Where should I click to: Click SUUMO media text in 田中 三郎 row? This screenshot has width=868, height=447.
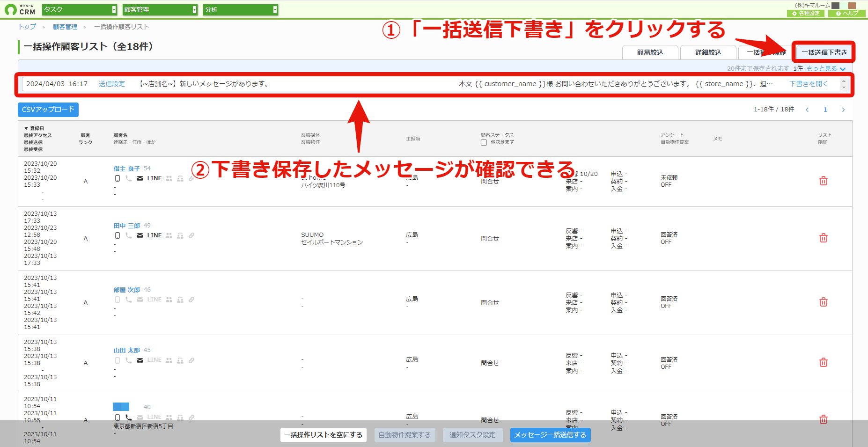(x=312, y=234)
